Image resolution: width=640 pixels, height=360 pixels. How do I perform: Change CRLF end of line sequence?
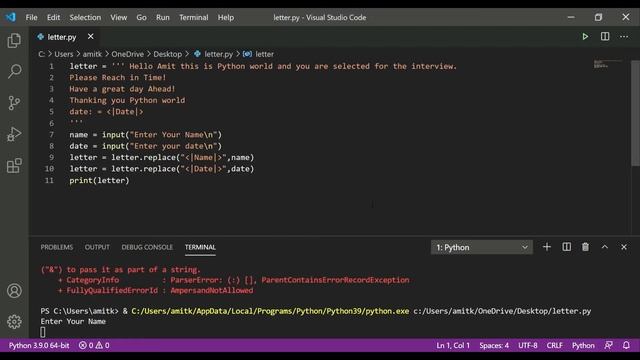(x=554, y=345)
